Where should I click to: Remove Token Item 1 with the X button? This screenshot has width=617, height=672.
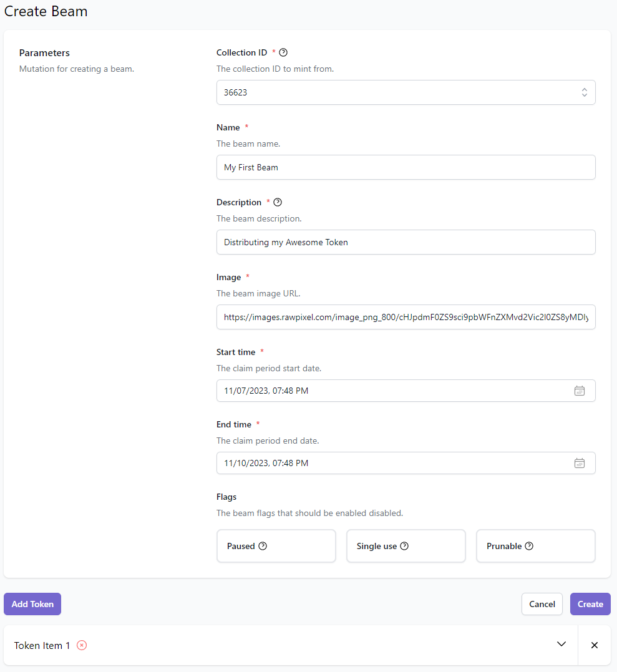pos(595,645)
